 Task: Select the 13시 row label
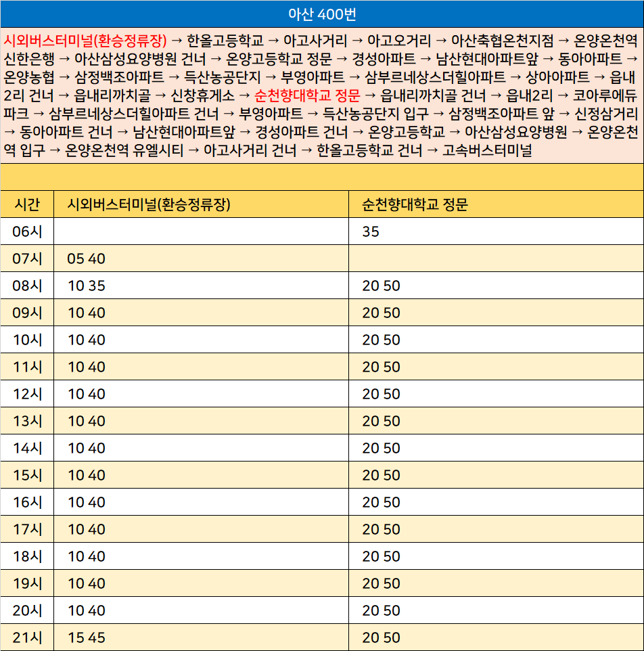(27, 420)
